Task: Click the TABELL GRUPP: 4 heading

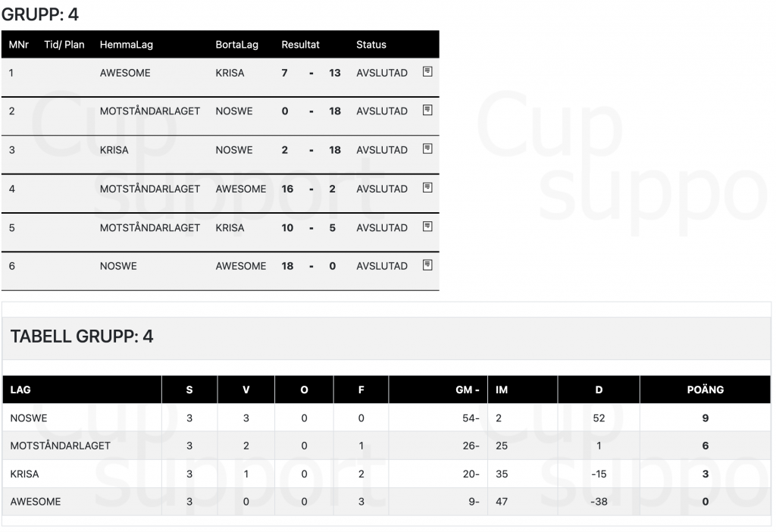Action: tap(82, 336)
